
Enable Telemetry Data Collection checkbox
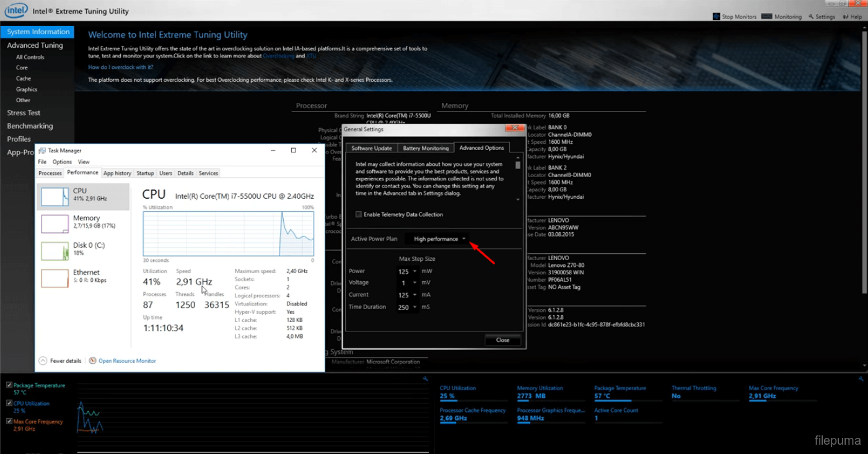(359, 214)
